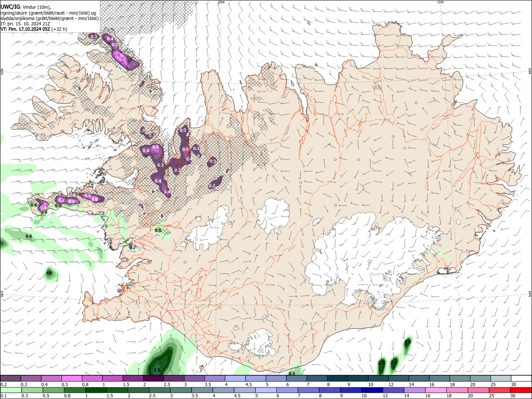Select the 3.5 swatch in upper snow legend
Screen dimensions: 532x399
tap(215, 378)
